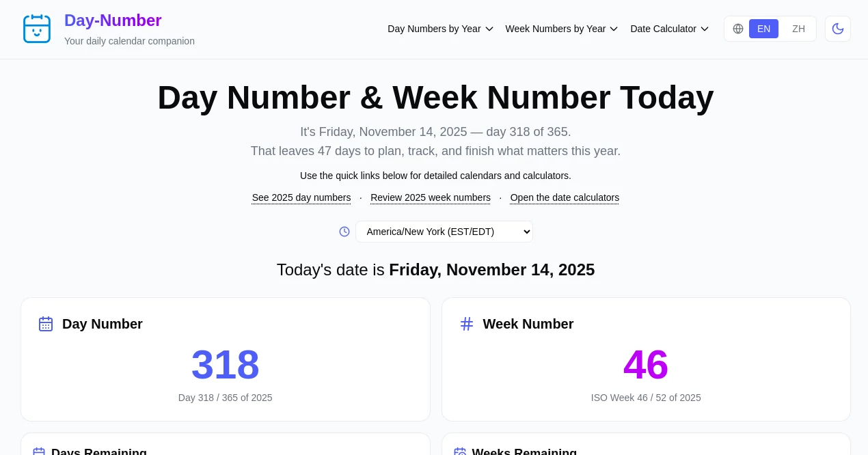Screen dimensions: 868x455
Task: Click the icon next to Days Remaining
Action: click(x=39, y=452)
